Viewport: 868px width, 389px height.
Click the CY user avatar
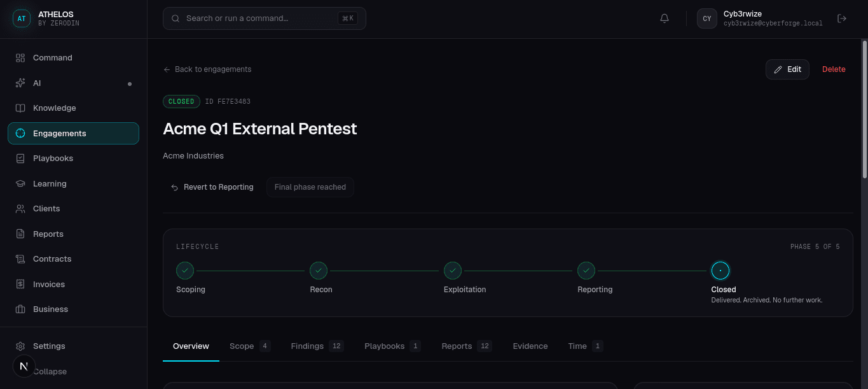[x=707, y=18]
